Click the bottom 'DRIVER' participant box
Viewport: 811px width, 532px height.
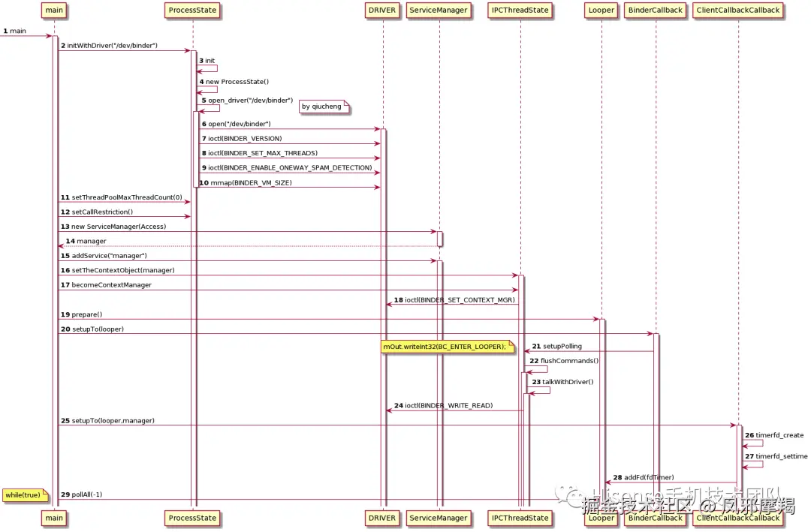click(382, 518)
